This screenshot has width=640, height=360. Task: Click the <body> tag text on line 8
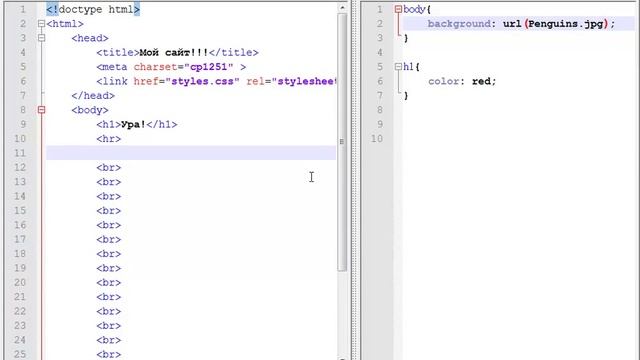pyautogui.click(x=90, y=110)
